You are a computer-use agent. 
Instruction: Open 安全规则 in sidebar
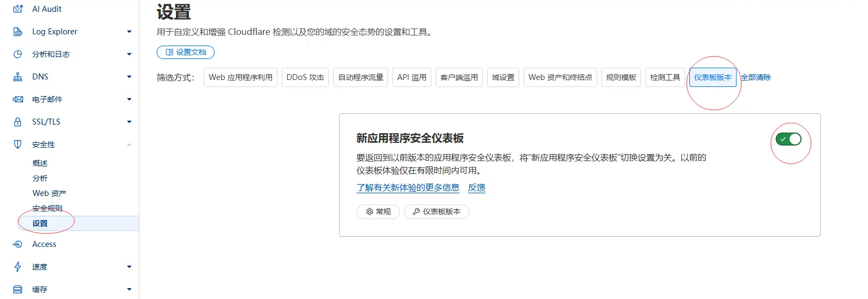[x=48, y=208]
